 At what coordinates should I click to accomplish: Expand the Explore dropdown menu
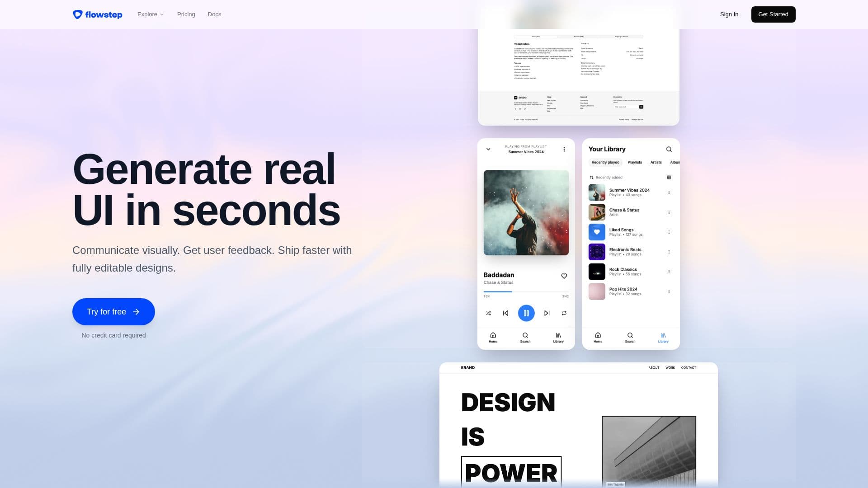click(151, 14)
